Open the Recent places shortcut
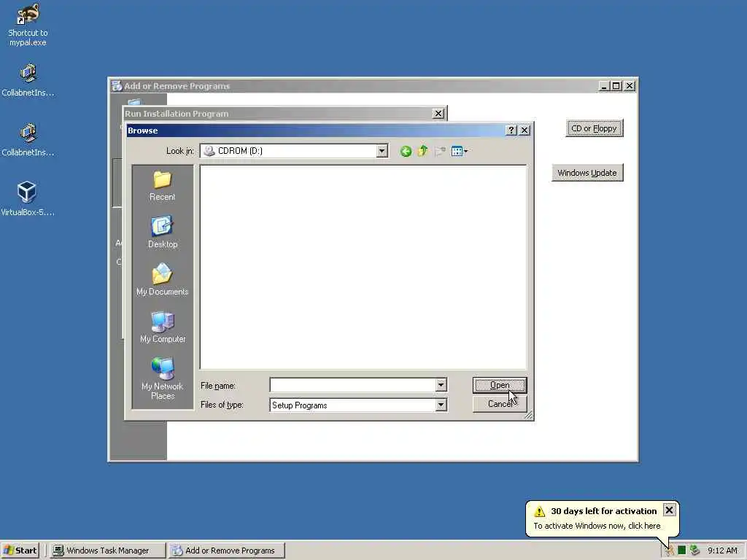This screenshot has height=560, width=747. [162, 186]
